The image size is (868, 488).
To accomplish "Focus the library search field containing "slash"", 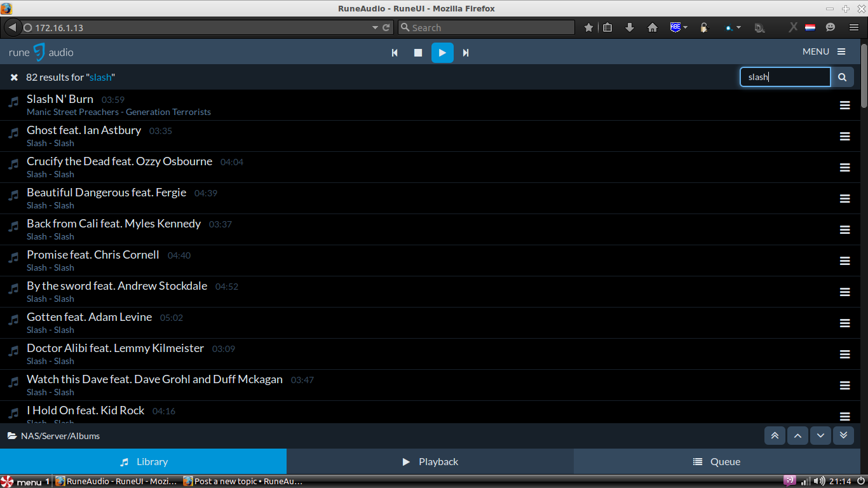I will click(785, 77).
